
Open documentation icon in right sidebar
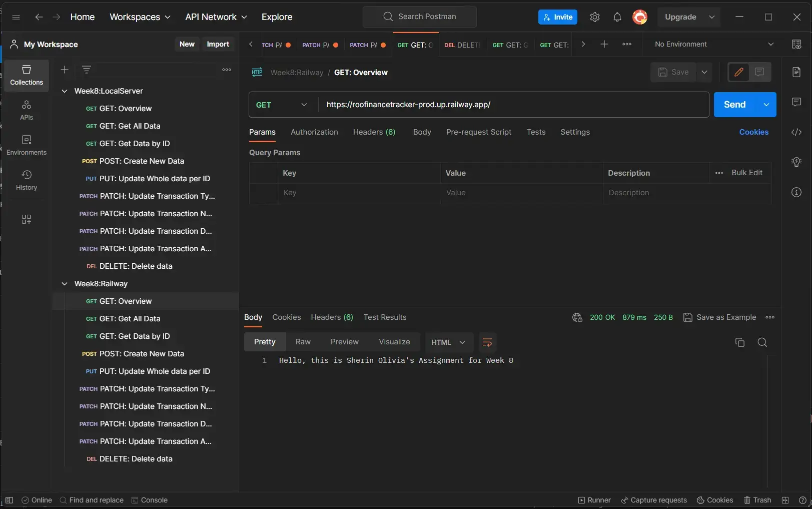tap(796, 72)
